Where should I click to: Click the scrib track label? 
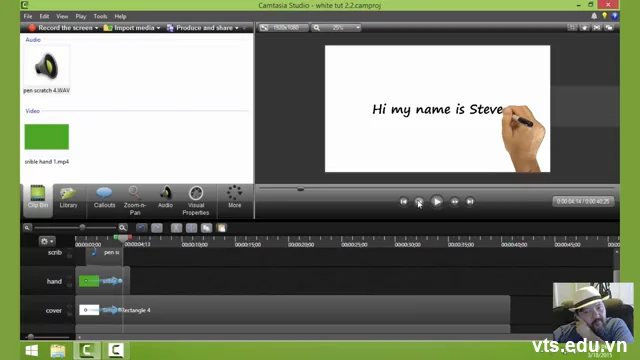coord(55,252)
